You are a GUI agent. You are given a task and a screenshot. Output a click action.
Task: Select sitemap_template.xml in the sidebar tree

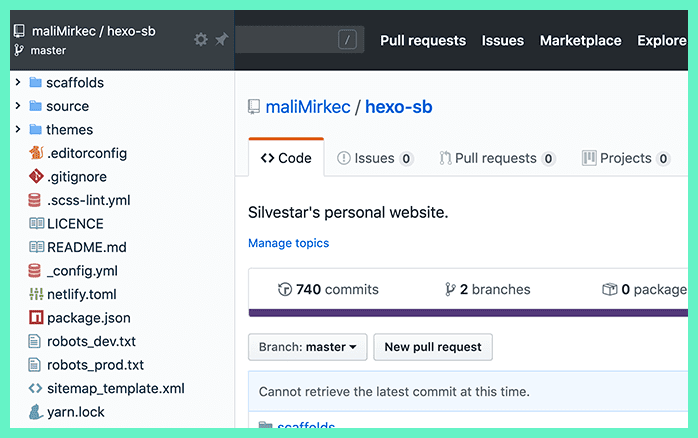point(116,389)
